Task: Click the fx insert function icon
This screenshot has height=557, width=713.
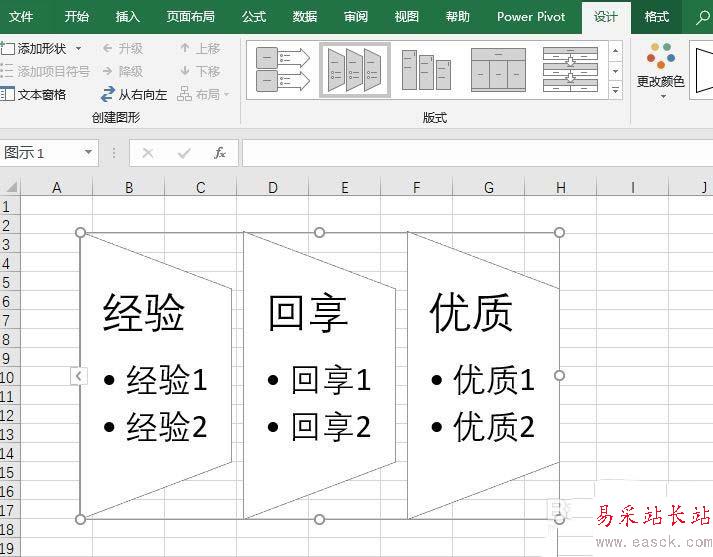Action: [220, 153]
